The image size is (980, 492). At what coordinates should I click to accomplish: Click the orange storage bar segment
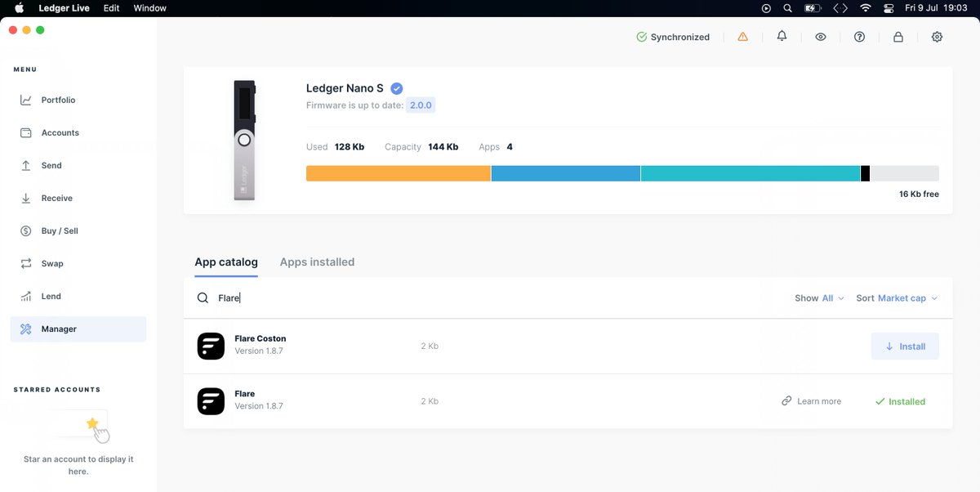(399, 173)
